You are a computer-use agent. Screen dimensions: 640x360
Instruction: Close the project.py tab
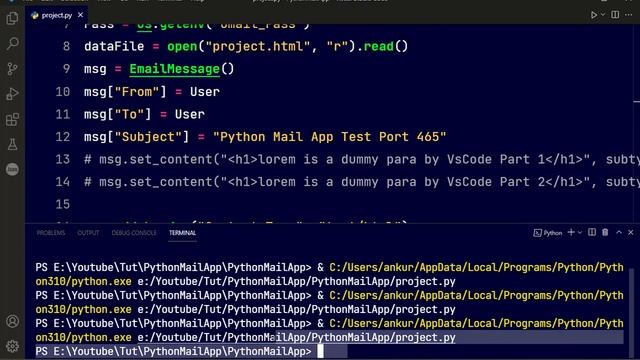point(80,15)
